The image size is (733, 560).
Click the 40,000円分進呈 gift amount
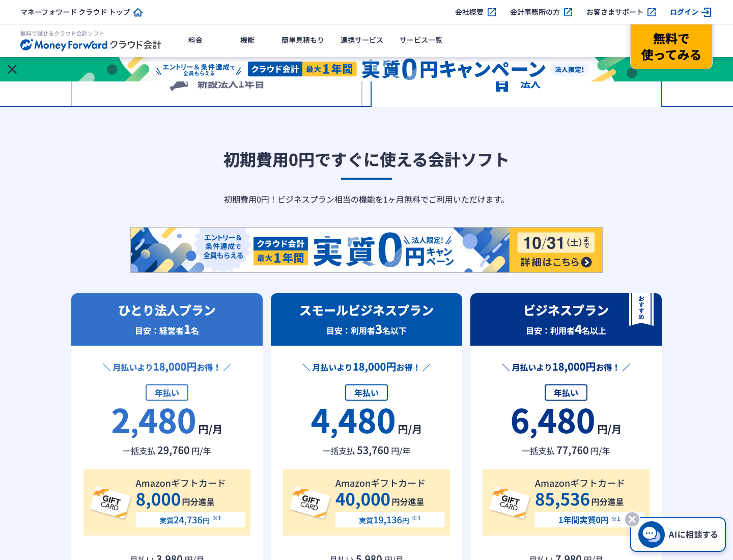pyautogui.click(x=380, y=500)
